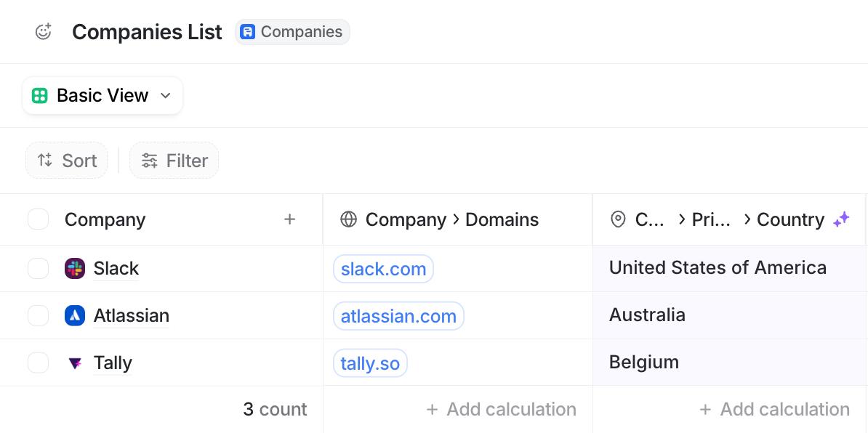Click the sparkle AI icon in Country column
Image resolution: width=868 pixels, height=433 pixels.
841,219
